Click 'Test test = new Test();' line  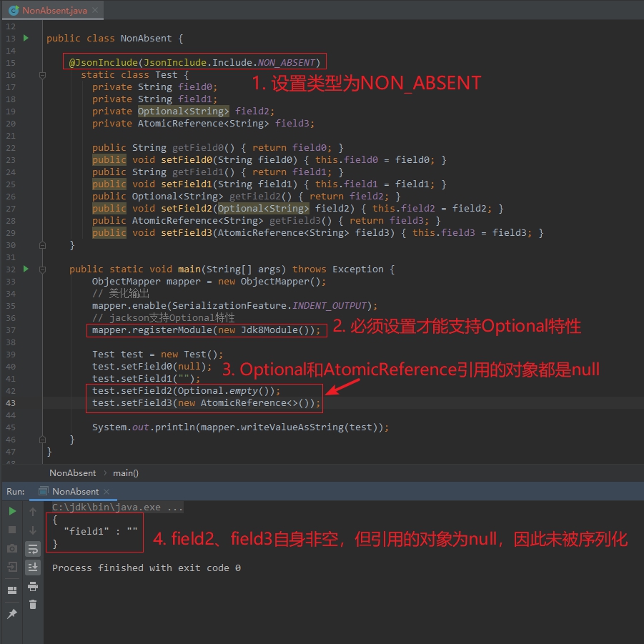tap(158, 354)
